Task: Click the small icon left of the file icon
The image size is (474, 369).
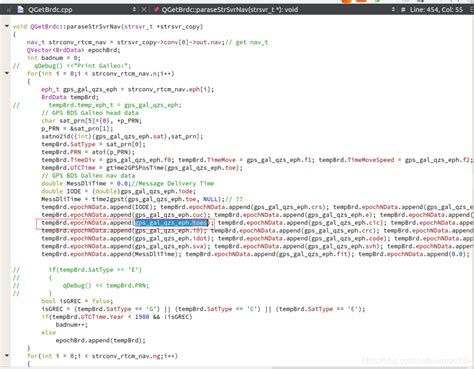Action: coord(9,10)
